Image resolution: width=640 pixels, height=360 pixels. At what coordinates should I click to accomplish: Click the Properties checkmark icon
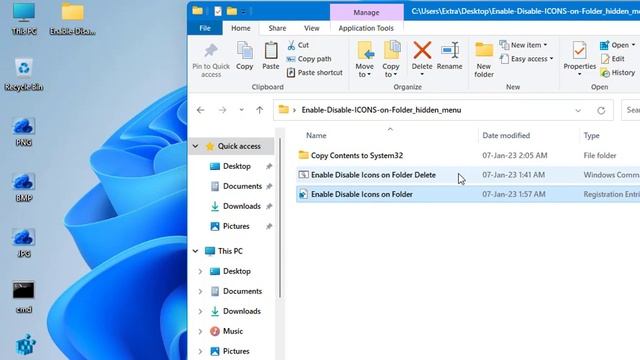coord(579,51)
